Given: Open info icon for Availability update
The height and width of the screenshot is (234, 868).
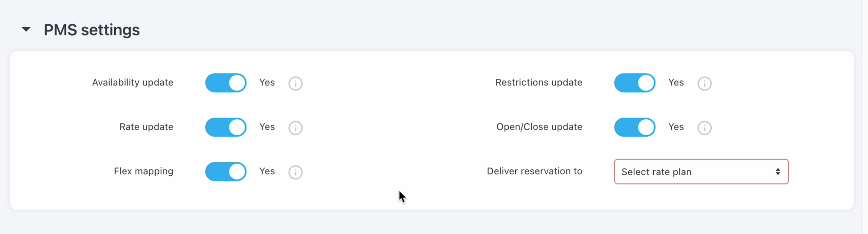Looking at the screenshot, I should [x=295, y=83].
